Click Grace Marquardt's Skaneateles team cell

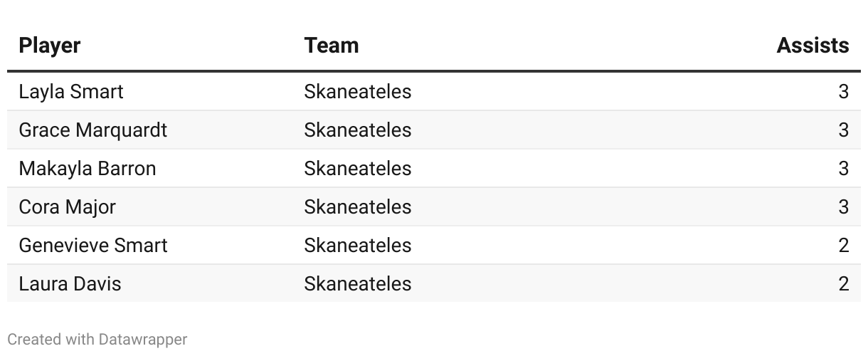pos(358,130)
